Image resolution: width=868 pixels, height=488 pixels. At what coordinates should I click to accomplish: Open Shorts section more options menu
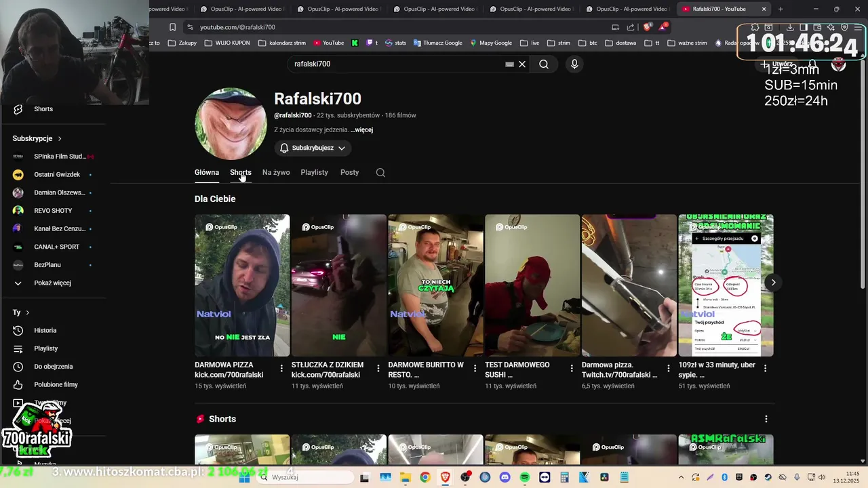[x=766, y=419]
